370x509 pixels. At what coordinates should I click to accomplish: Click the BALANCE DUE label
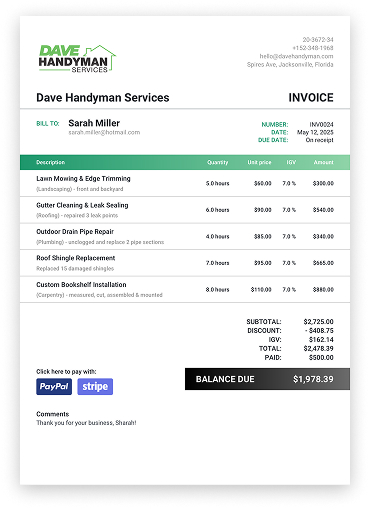(x=225, y=379)
